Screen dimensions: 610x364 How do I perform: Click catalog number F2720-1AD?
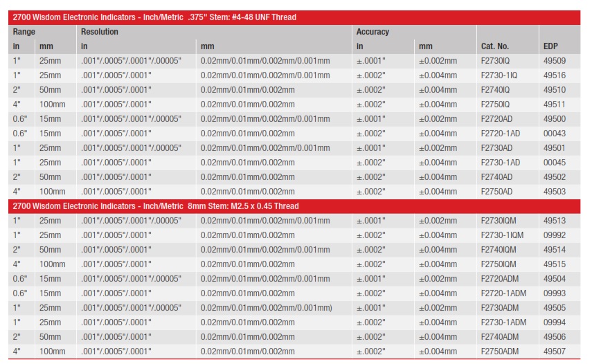coord(501,134)
